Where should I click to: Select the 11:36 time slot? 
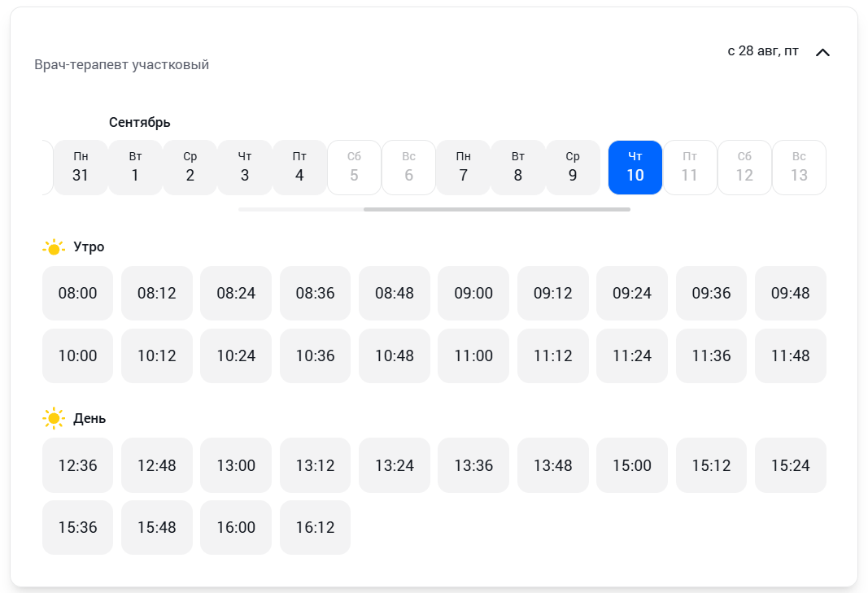click(711, 355)
